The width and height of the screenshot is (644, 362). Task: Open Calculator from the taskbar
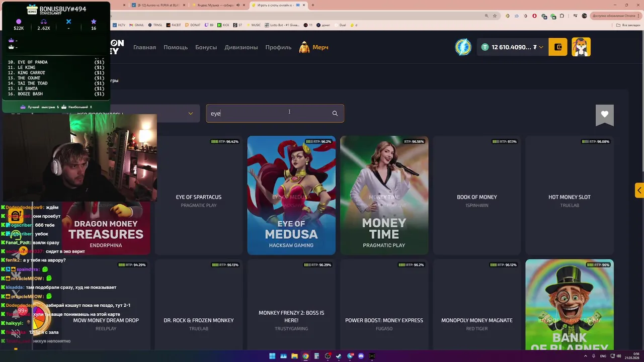click(316, 356)
